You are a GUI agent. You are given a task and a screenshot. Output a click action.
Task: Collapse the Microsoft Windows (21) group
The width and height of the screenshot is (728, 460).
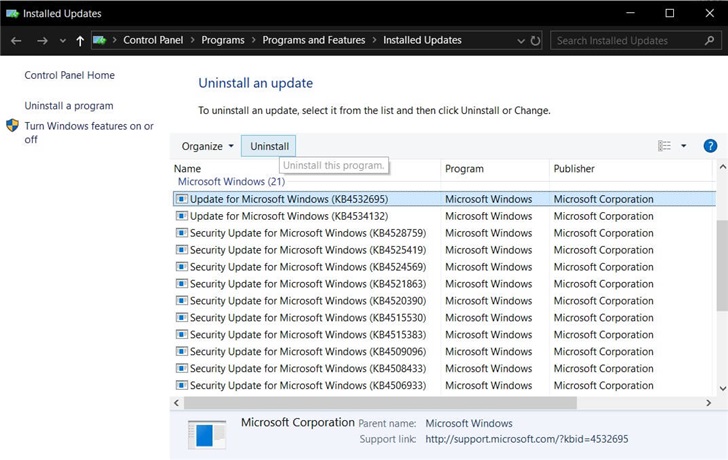(231, 182)
